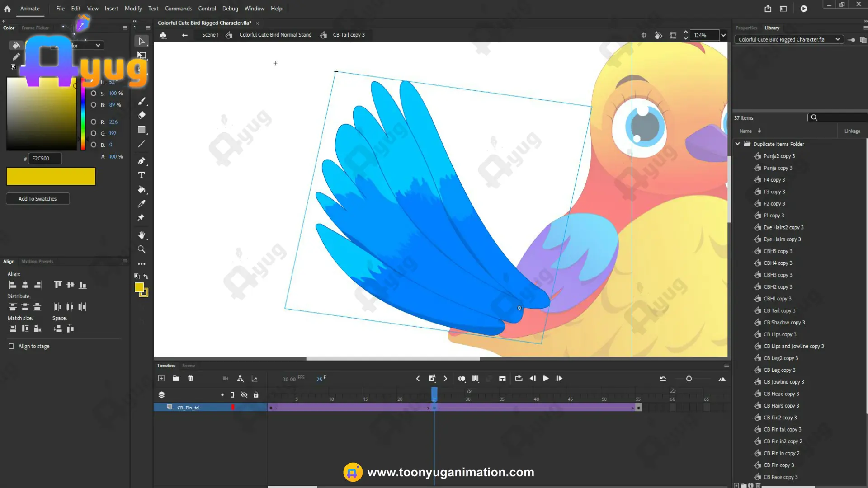
Task: Click the yellow color preview swatch
Action: tap(51, 177)
